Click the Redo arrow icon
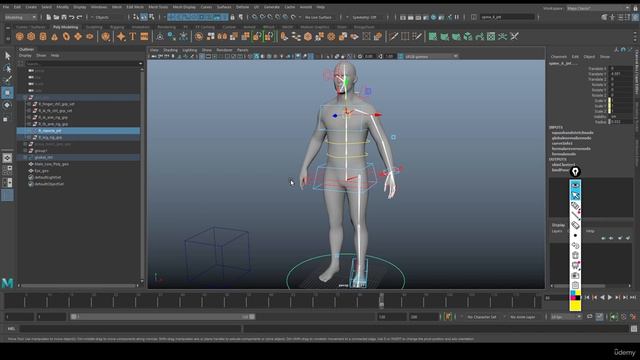 coord(79,17)
